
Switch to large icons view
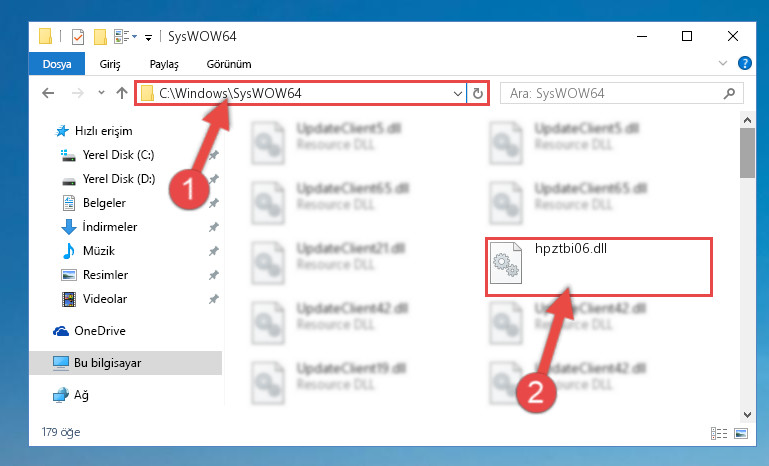[741, 433]
